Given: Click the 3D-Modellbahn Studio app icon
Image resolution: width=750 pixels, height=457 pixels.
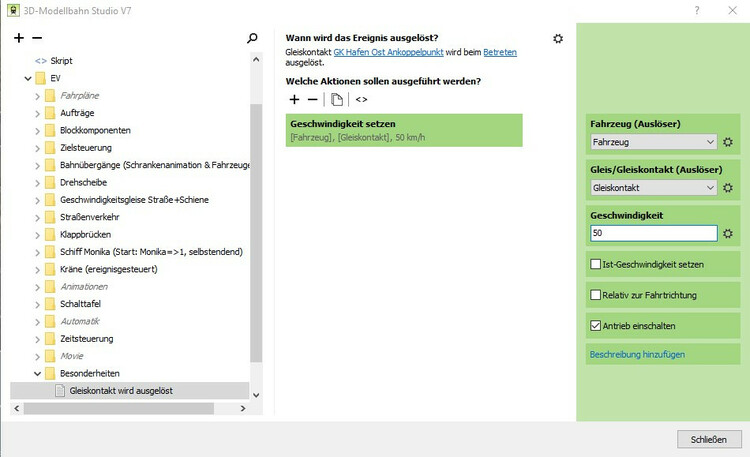Looking at the screenshot, I should point(13,11).
